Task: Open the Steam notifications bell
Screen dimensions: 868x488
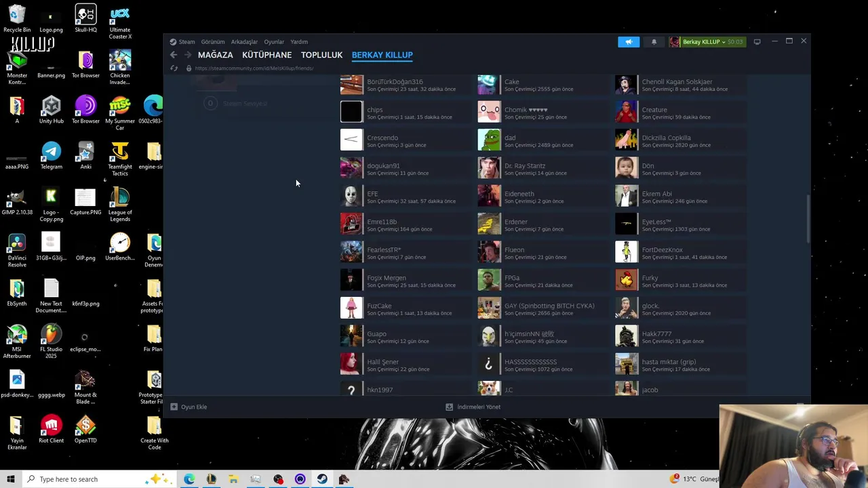Action: click(654, 42)
